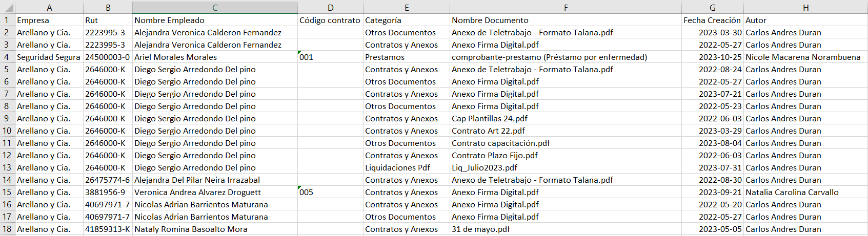This screenshot has width=868, height=236.
Task: Select the Liquidaciones Pdf category cell
Action: click(407, 167)
